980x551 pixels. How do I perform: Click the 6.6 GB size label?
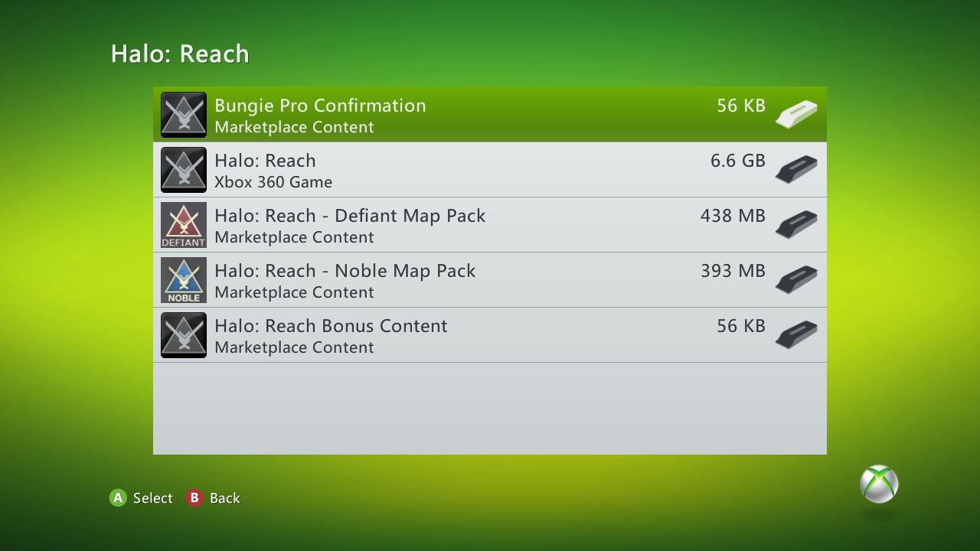pyautogui.click(x=738, y=161)
